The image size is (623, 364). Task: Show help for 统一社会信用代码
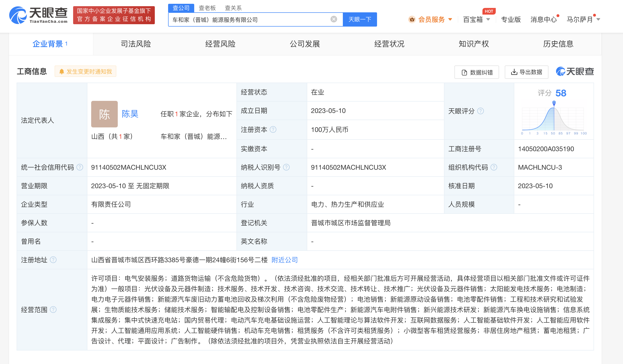point(80,167)
